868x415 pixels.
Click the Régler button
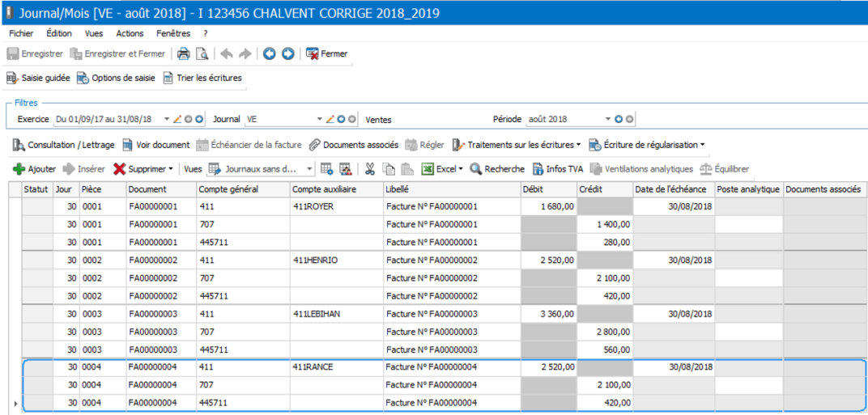pyautogui.click(x=425, y=145)
